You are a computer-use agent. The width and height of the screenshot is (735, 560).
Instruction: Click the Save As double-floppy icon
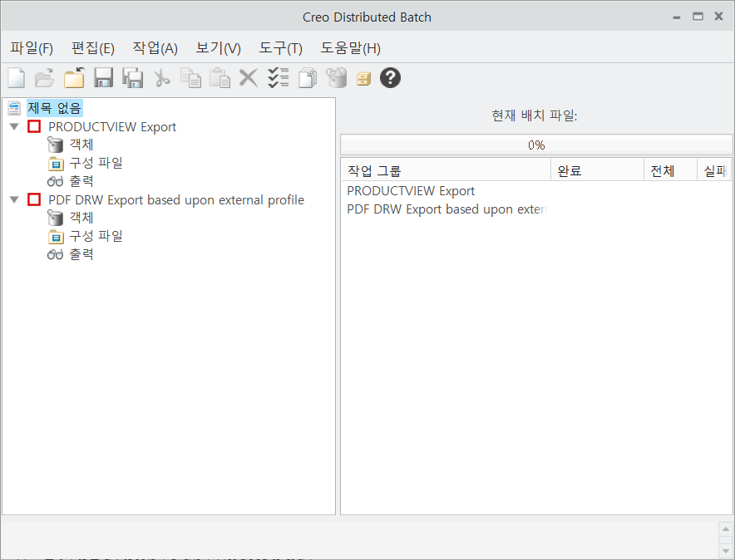click(x=133, y=78)
